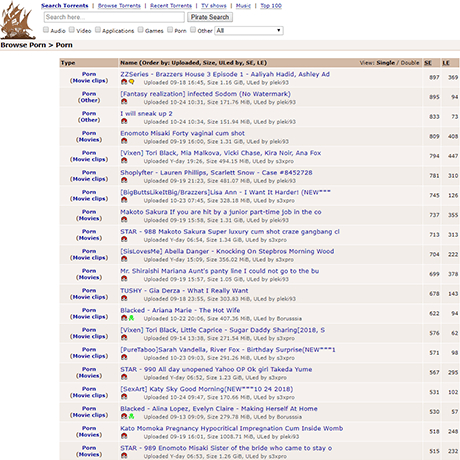Open TUSHY What I Really Want title

point(184,290)
